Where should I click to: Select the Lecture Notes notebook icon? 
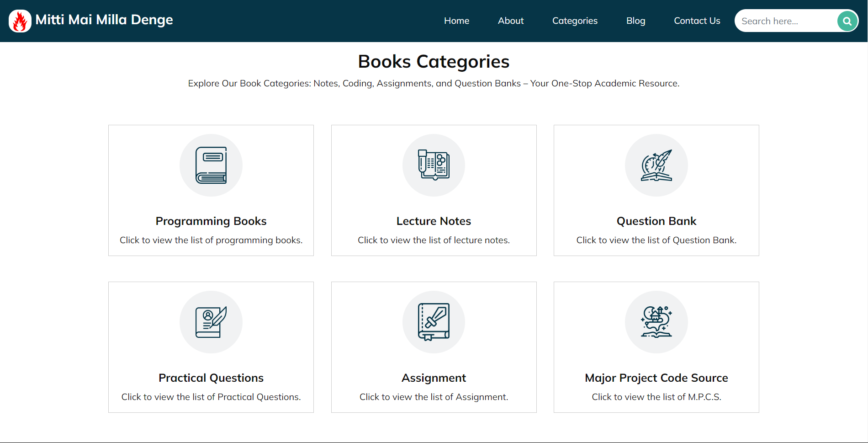coord(434,165)
